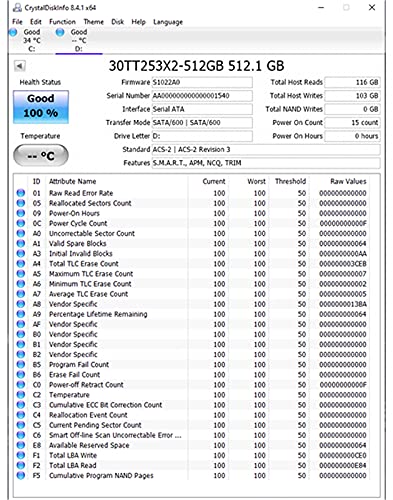
Task: Select raw value 000000000CE0
Action: point(343,455)
